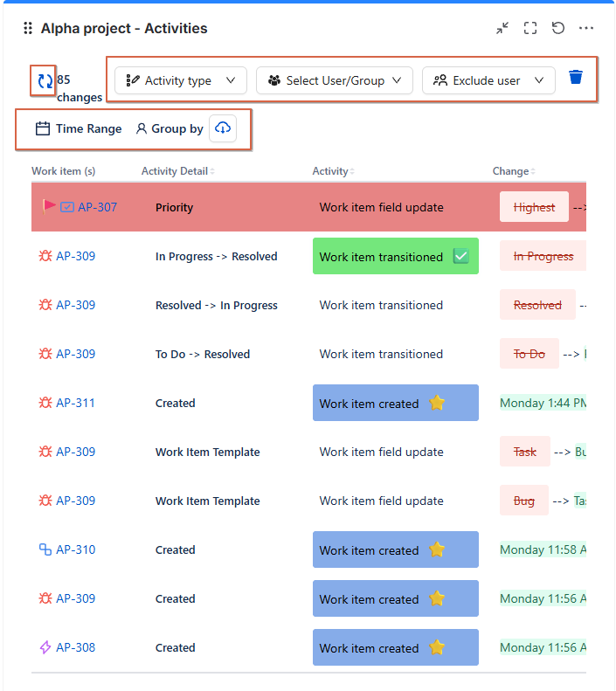Click the Monday 1:44 PM change value
This screenshot has height=691, width=616.
543,403
